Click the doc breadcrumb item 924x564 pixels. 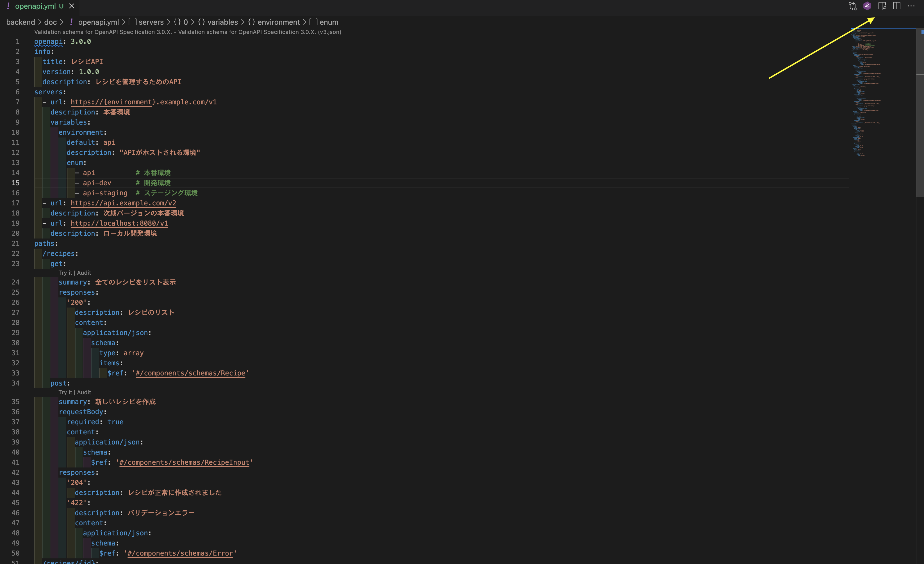click(x=50, y=22)
